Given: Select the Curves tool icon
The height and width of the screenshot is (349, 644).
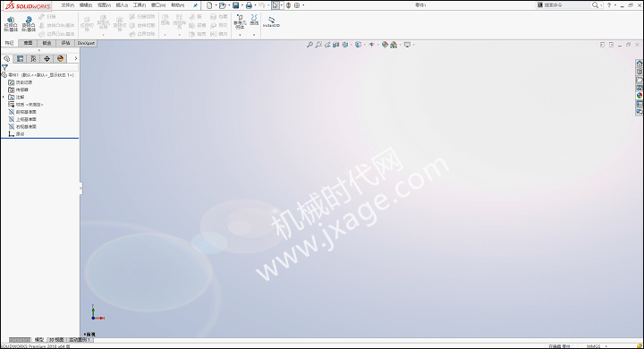Looking at the screenshot, I should (254, 20).
